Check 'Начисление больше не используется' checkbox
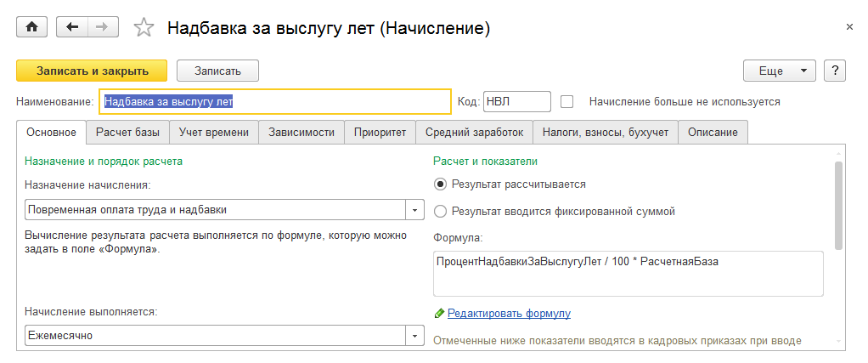The image size is (868, 363). point(567,101)
